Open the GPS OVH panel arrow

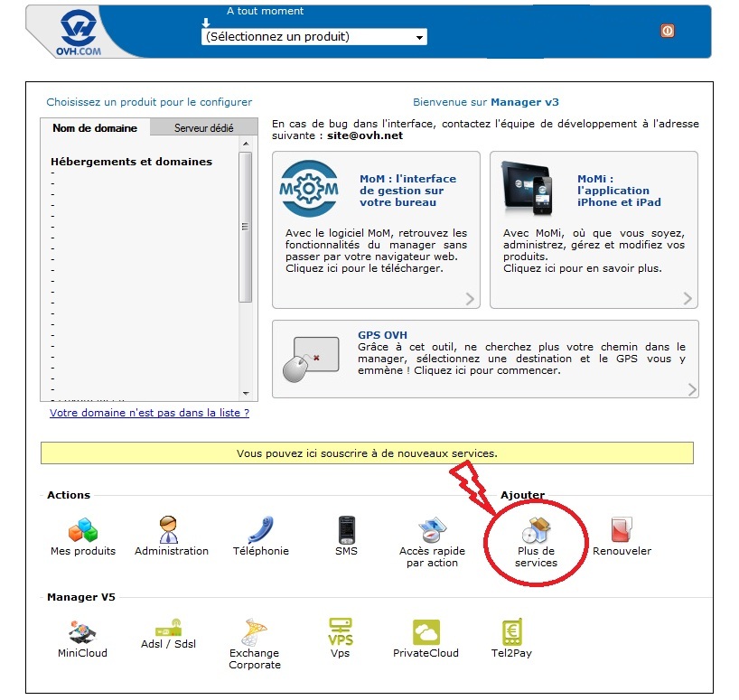pyautogui.click(x=692, y=389)
